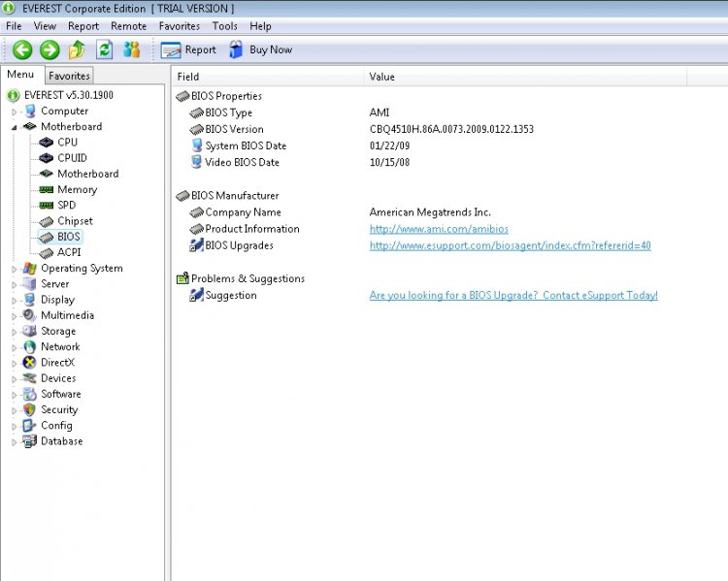Click the green Back arrow toolbar icon
The width and height of the screenshot is (728, 581).
[x=21, y=49]
